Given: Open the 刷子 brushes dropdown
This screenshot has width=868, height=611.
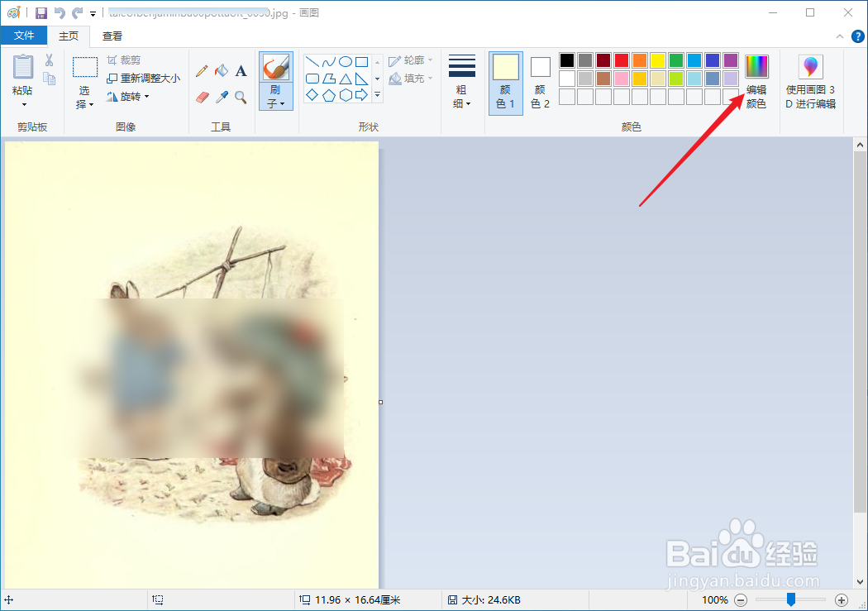Looking at the screenshot, I should [x=275, y=96].
